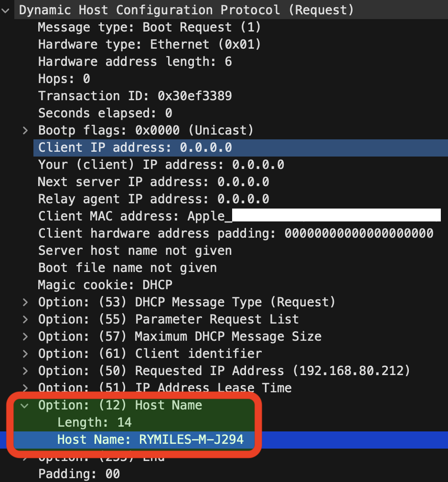Select the Client IP address row
The height and width of the screenshot is (482, 448).
[x=134, y=147]
